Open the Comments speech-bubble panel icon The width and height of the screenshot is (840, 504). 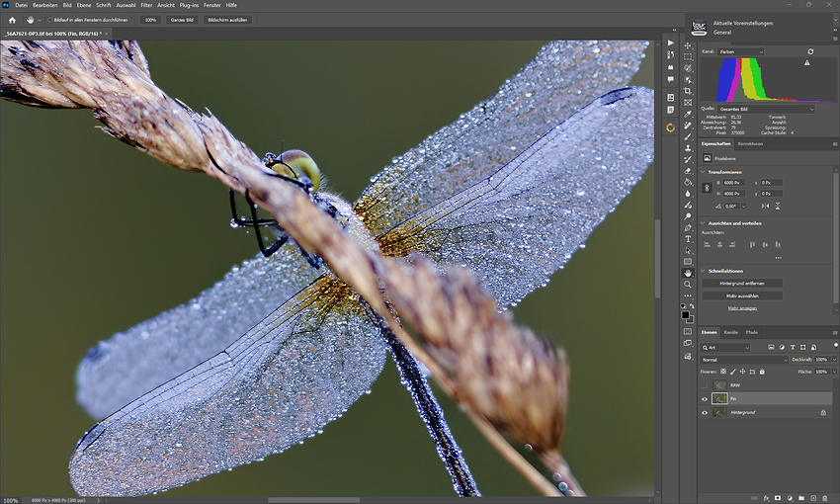click(x=671, y=79)
